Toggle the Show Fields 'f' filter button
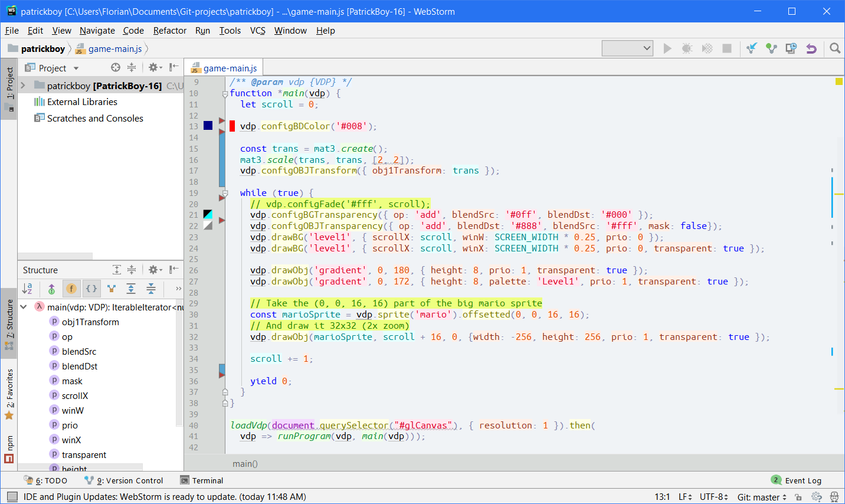 click(x=71, y=289)
